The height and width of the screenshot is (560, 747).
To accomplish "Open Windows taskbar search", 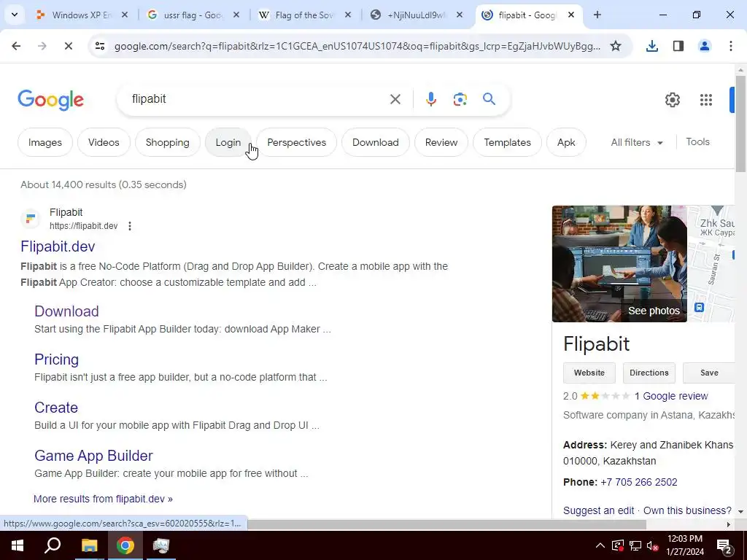I will tap(53, 545).
